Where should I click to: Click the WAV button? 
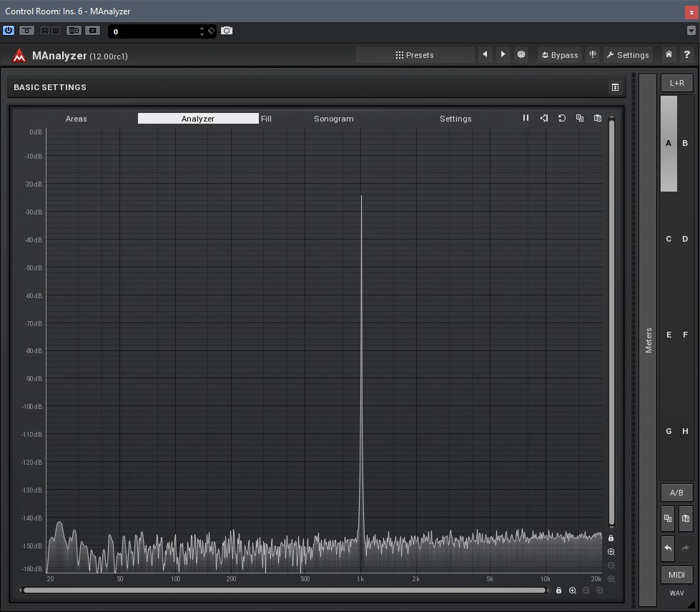pyautogui.click(x=677, y=593)
